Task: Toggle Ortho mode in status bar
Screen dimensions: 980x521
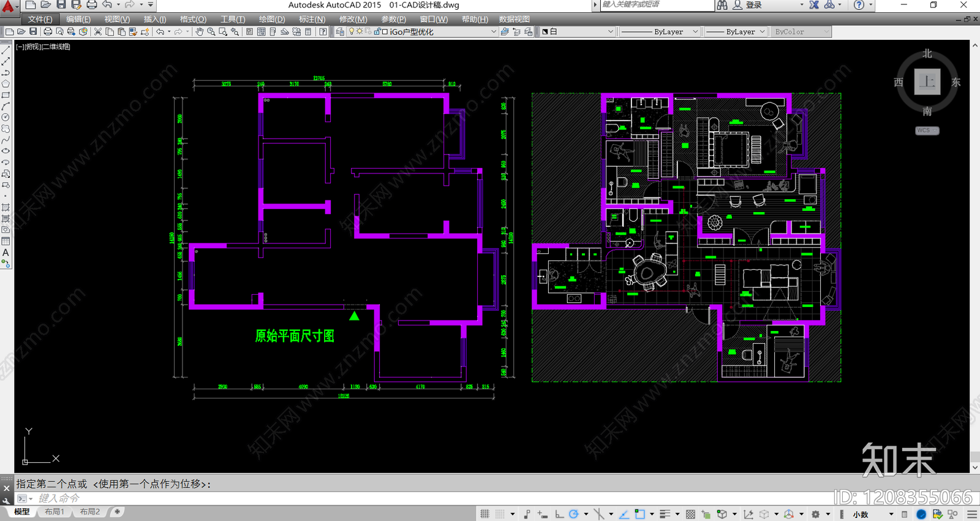Action: tap(559, 514)
